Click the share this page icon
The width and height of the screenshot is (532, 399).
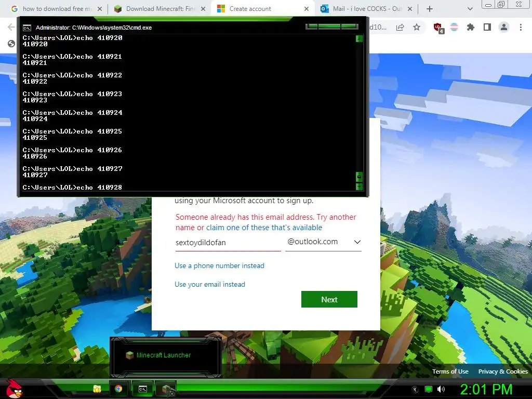point(400,27)
